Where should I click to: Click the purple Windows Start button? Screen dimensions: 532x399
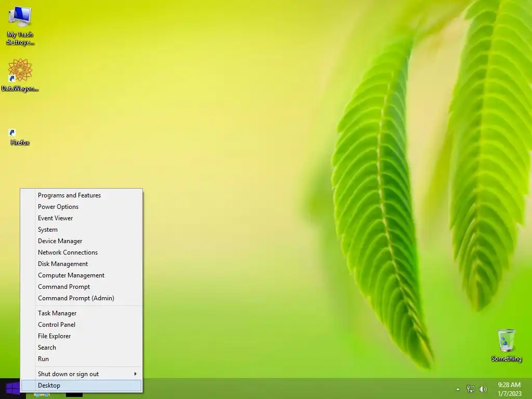click(12, 389)
